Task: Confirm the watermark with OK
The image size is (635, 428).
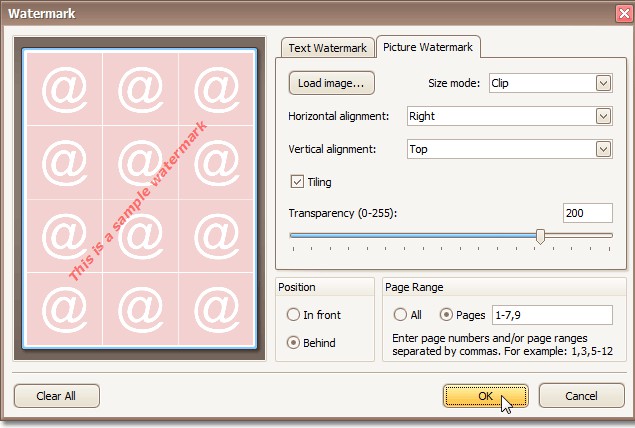Action: 485,395
